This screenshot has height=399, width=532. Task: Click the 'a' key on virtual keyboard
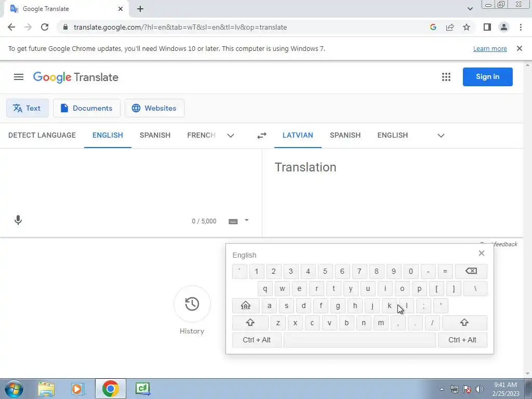[x=270, y=305]
